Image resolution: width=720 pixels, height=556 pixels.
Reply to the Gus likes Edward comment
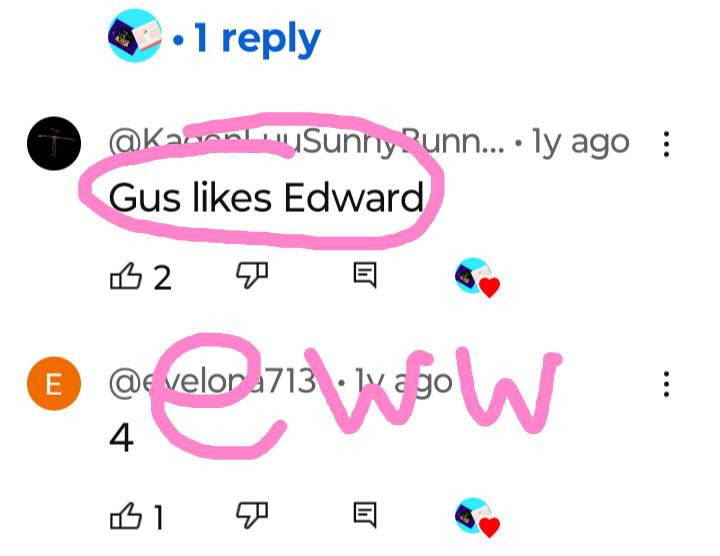pyautogui.click(x=365, y=275)
